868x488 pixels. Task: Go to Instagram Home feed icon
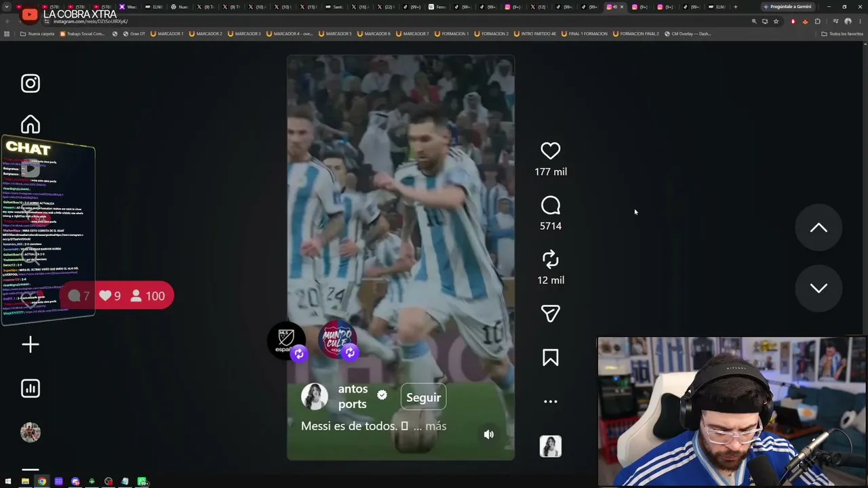point(31,125)
